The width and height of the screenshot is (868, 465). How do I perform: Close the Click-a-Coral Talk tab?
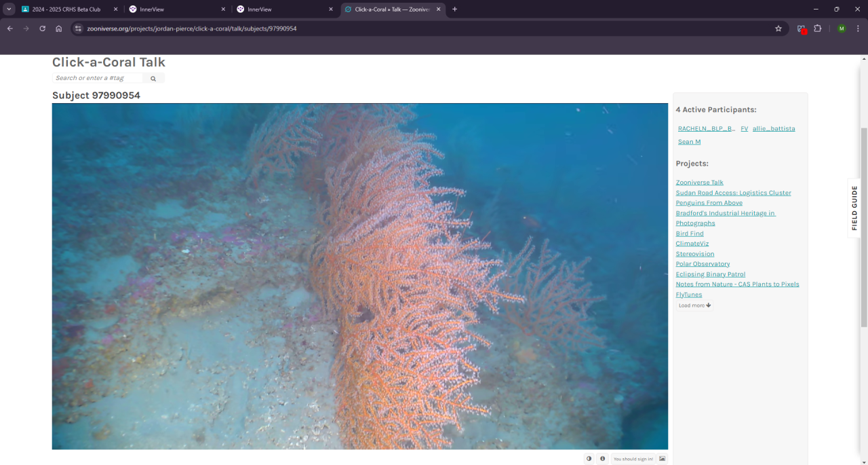coord(439,9)
